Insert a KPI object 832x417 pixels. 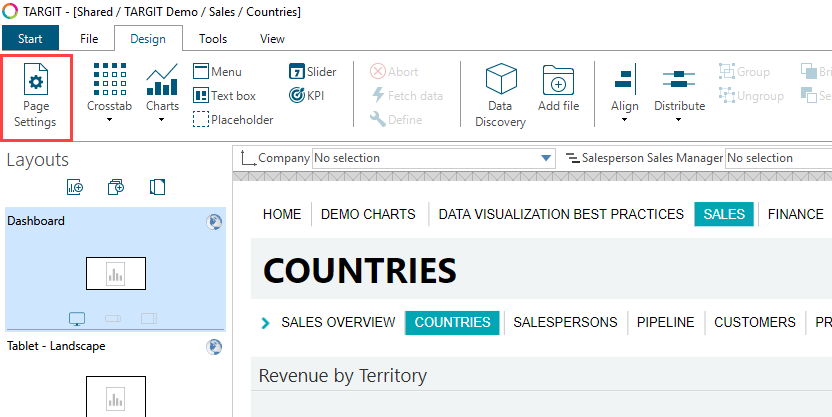click(x=306, y=95)
